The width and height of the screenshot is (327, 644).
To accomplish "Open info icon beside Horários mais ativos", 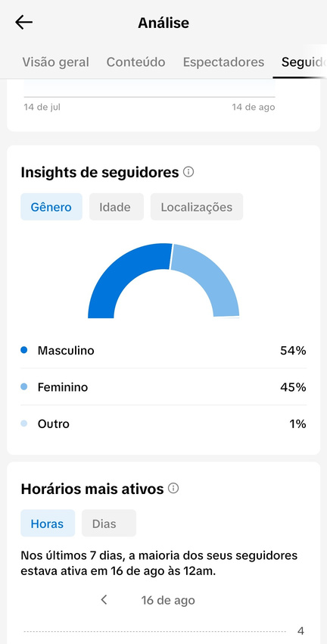I will click(x=173, y=489).
